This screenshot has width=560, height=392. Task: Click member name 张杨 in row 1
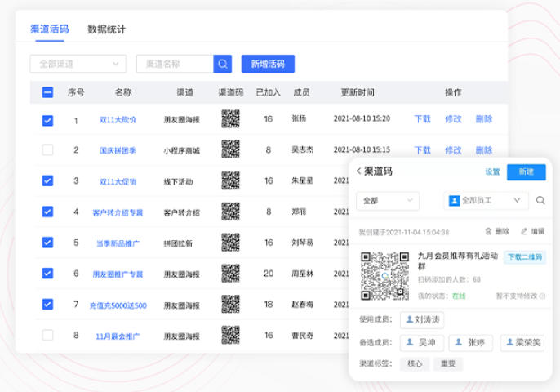(x=299, y=118)
